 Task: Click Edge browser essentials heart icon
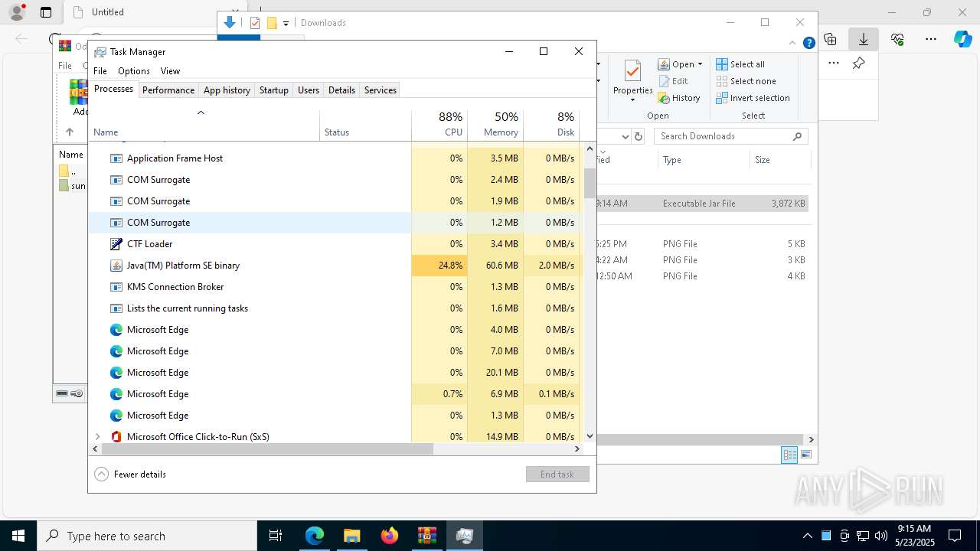coord(897,39)
